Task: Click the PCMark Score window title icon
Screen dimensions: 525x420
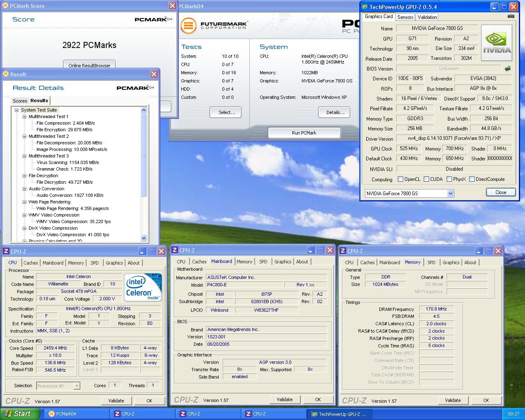Action: coord(6,6)
